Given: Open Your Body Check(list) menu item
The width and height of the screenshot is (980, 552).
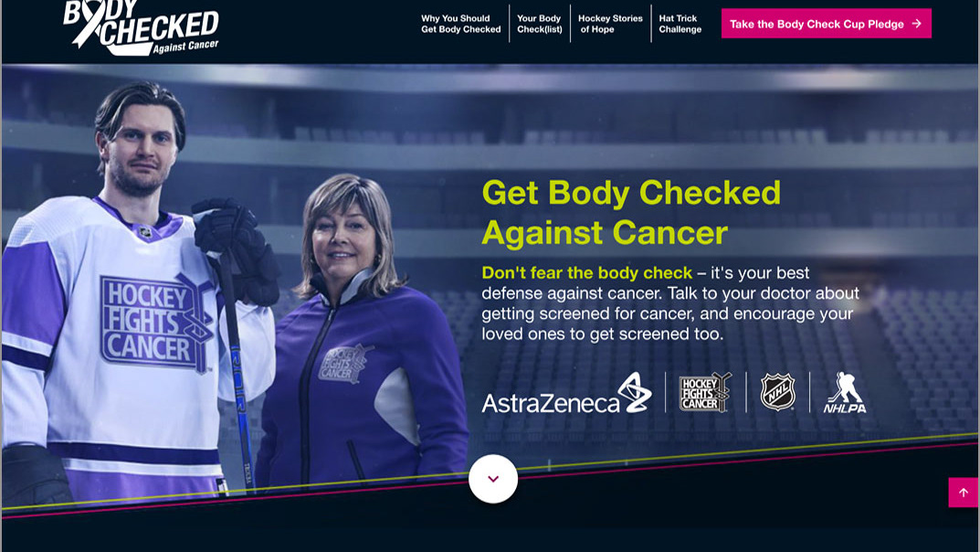Looking at the screenshot, I should pyautogui.click(x=540, y=24).
